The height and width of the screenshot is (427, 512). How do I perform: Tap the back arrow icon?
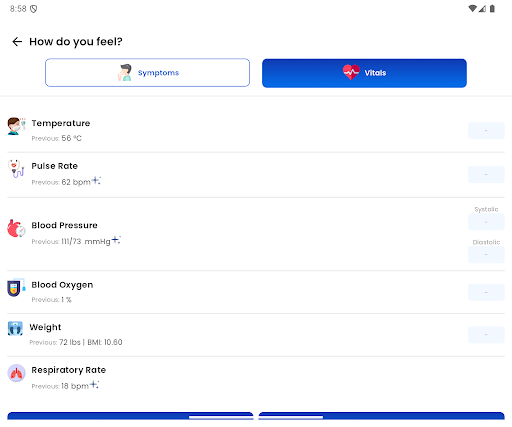[17, 42]
